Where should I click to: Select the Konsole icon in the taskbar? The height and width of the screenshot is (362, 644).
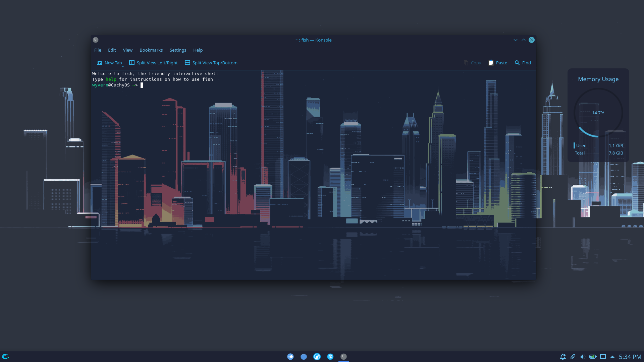pos(343,356)
